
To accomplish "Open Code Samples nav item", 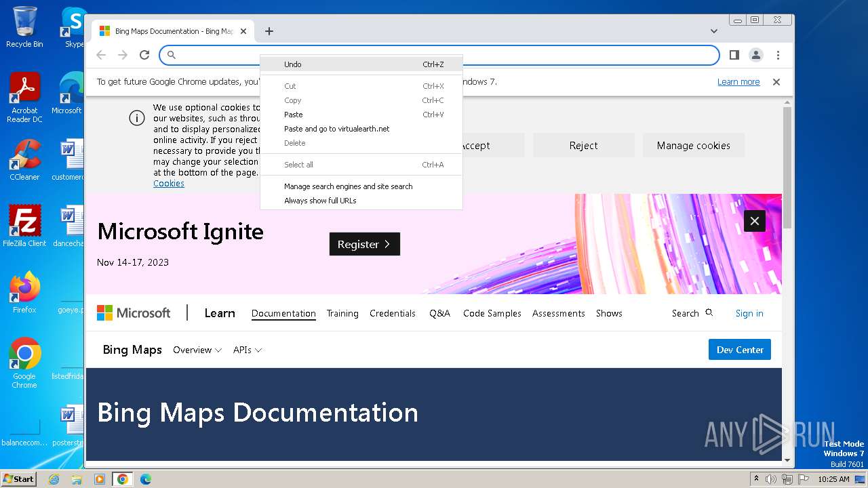I will coord(492,313).
